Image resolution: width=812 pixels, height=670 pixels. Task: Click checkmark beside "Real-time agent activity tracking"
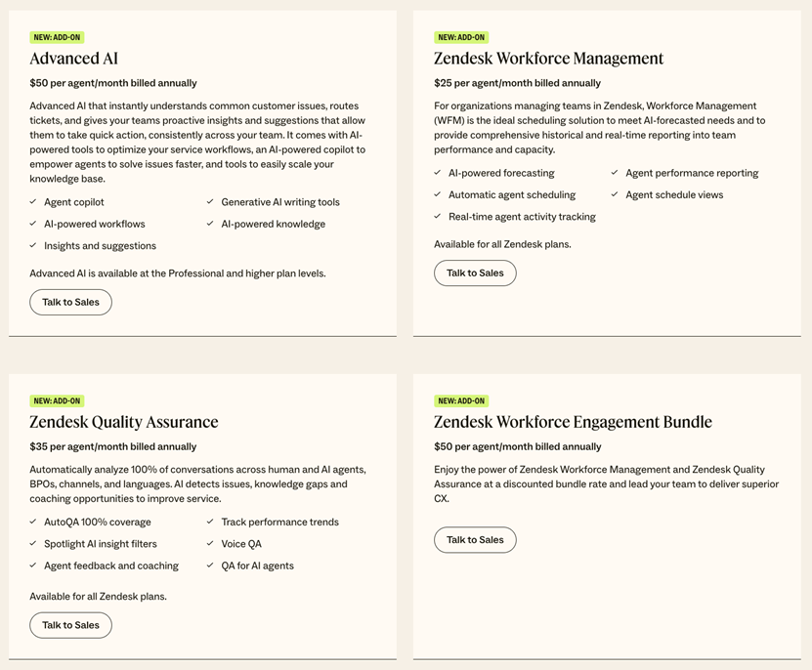pyautogui.click(x=437, y=217)
